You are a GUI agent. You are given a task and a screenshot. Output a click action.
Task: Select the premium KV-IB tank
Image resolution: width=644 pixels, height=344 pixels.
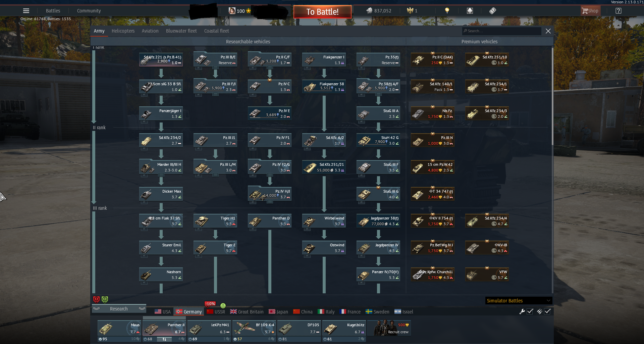[487, 248]
